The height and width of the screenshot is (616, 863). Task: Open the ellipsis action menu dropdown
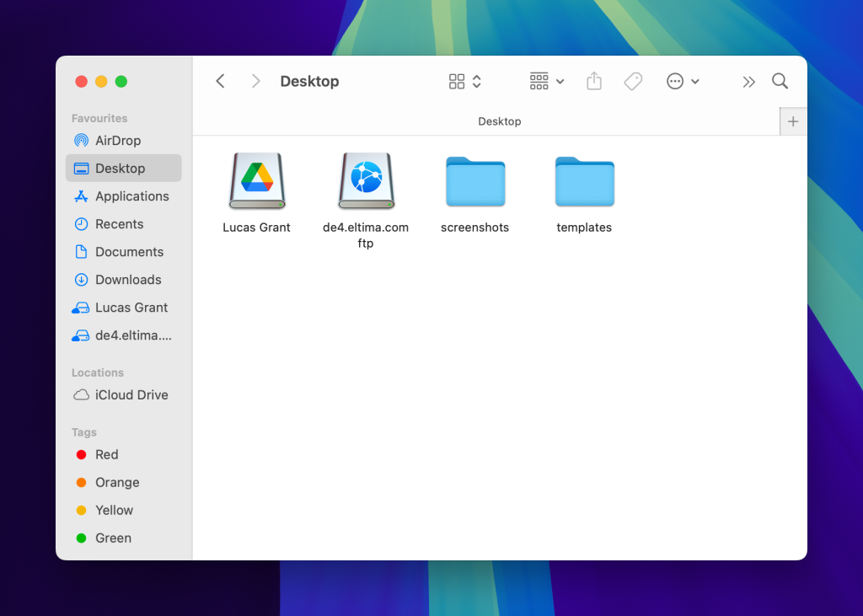[x=683, y=81]
